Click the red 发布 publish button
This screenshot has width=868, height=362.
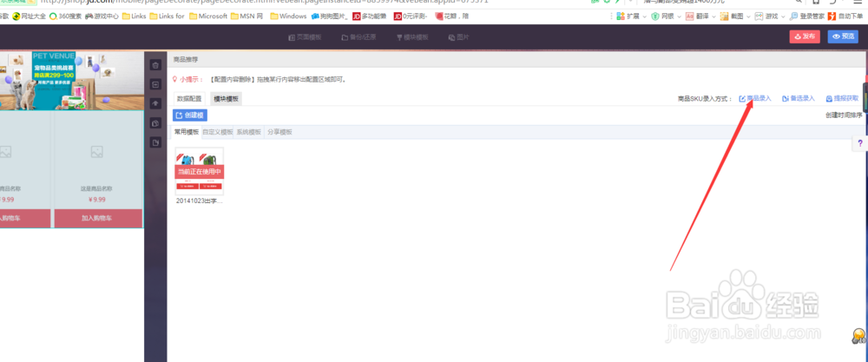805,36
